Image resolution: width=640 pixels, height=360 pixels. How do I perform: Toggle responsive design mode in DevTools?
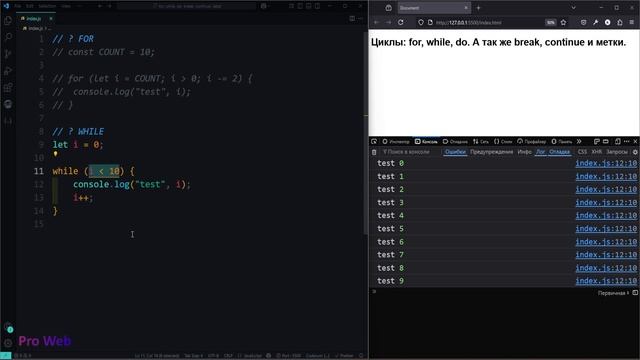618,141
